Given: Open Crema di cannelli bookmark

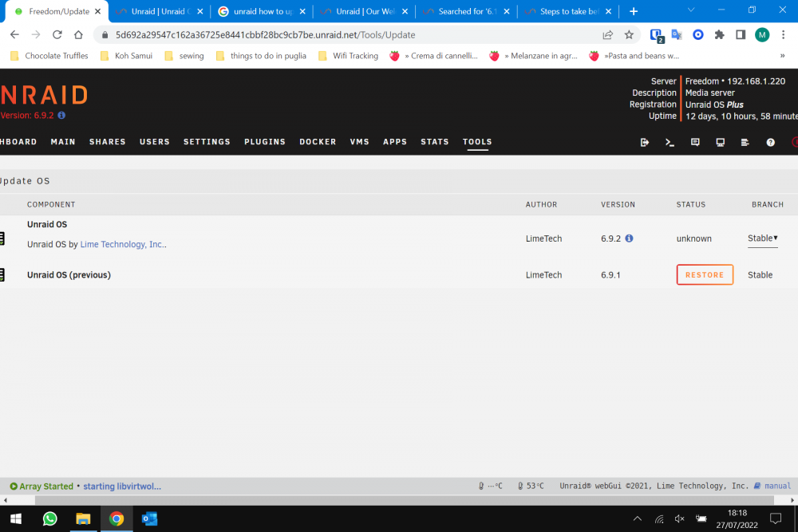Looking at the screenshot, I should point(434,56).
